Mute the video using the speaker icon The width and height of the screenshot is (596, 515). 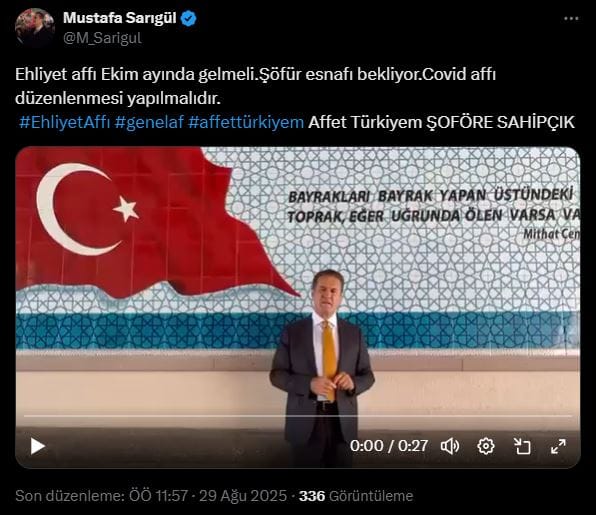tap(450, 446)
